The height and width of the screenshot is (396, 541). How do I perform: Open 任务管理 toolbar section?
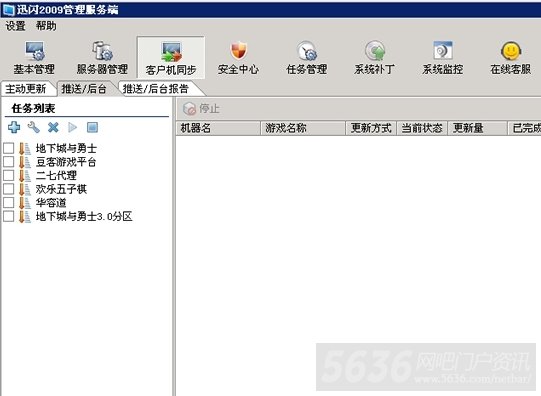coord(307,58)
